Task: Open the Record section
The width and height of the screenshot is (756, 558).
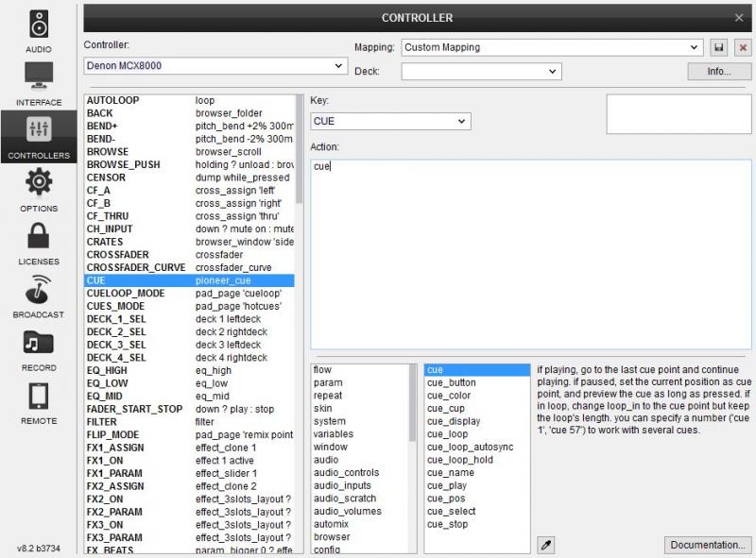Action: pos(39,350)
